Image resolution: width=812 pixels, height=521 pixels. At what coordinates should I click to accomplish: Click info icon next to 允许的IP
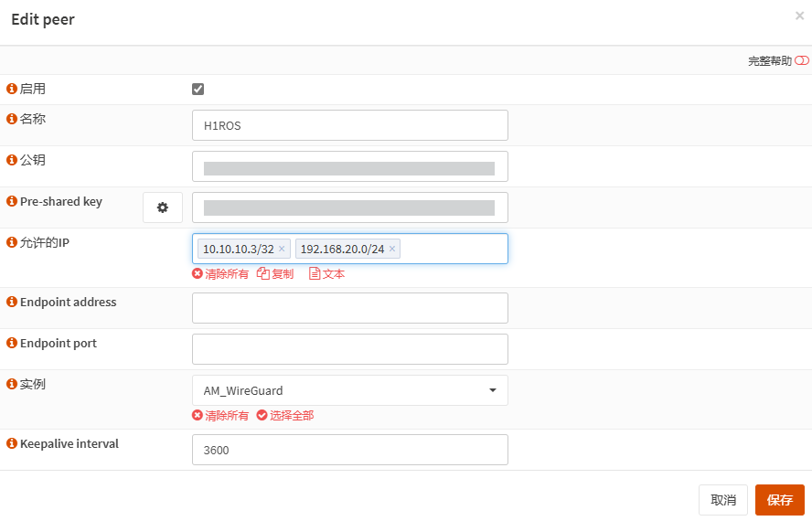(12, 243)
